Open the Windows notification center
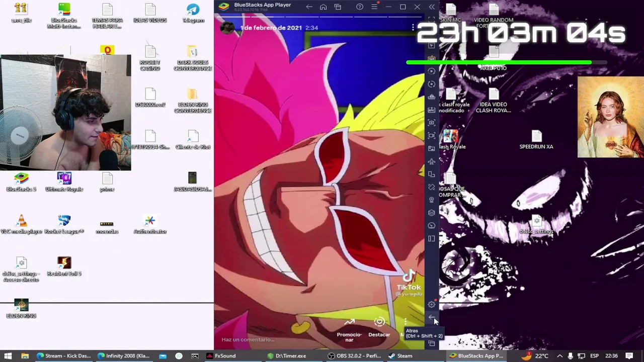This screenshot has width=644, height=362. [629, 356]
